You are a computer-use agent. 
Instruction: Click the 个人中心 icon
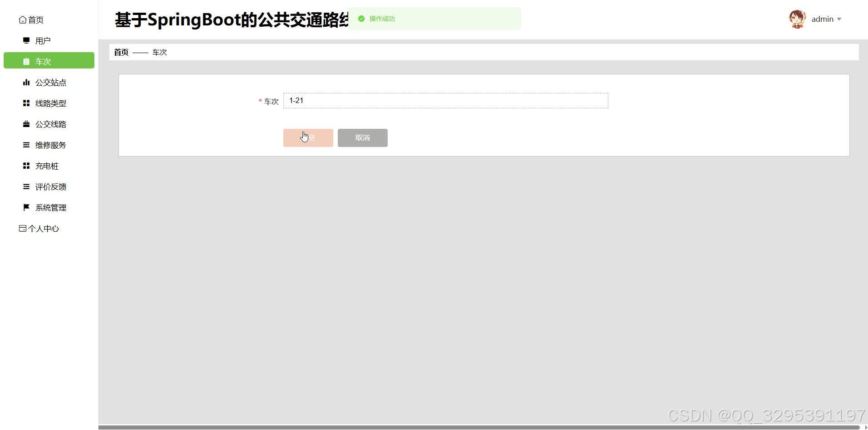[22, 228]
